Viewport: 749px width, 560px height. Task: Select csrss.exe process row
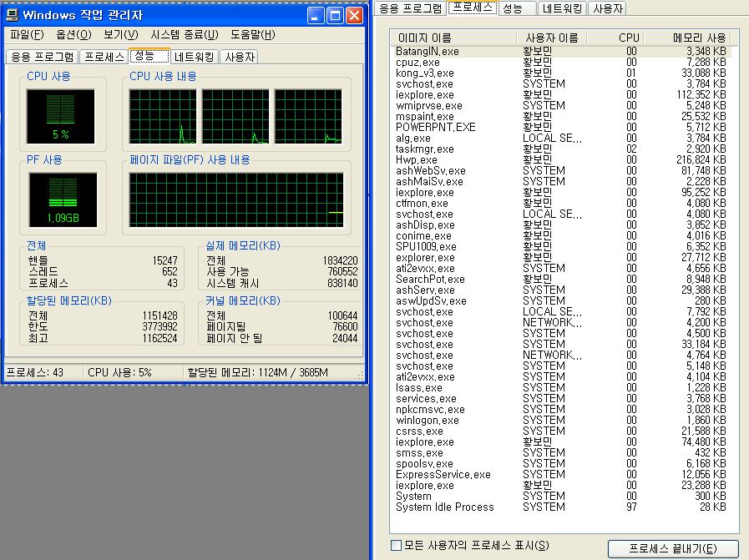pyautogui.click(x=562, y=431)
